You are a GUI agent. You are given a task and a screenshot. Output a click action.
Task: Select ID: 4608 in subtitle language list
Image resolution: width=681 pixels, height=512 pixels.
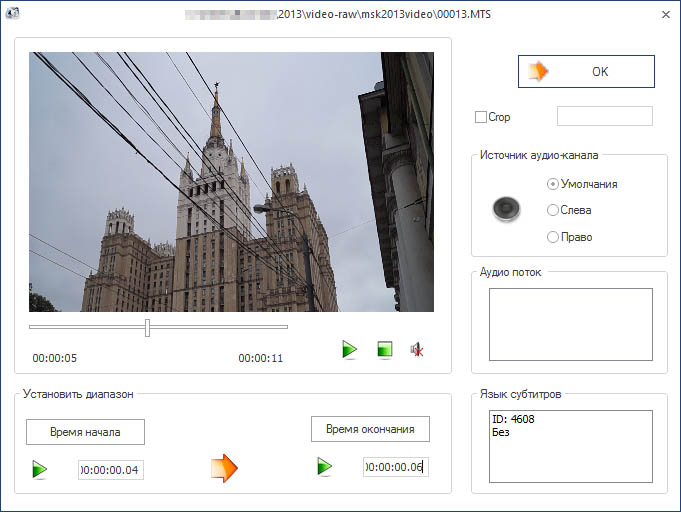(513, 419)
